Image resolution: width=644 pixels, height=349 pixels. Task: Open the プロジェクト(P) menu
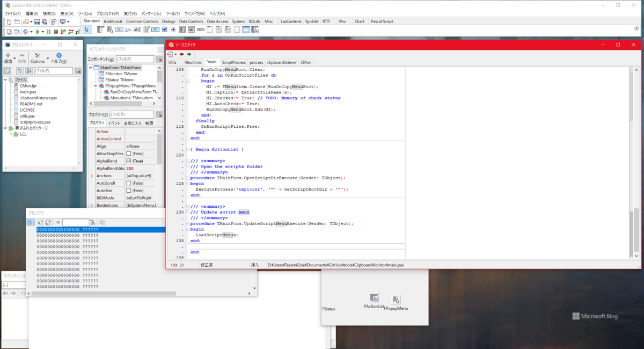[109, 13]
